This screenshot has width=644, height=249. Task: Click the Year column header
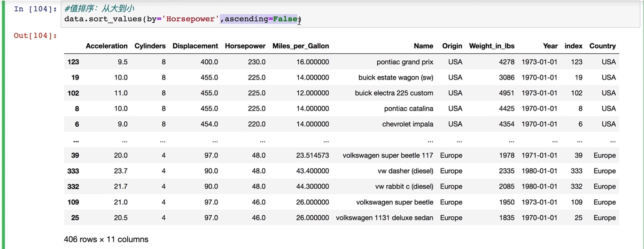(550, 46)
